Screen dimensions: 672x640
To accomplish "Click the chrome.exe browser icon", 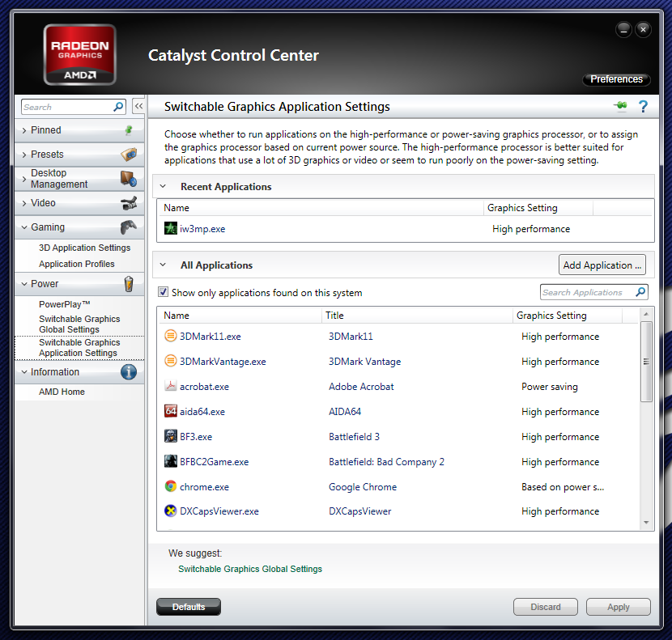I will point(171,486).
